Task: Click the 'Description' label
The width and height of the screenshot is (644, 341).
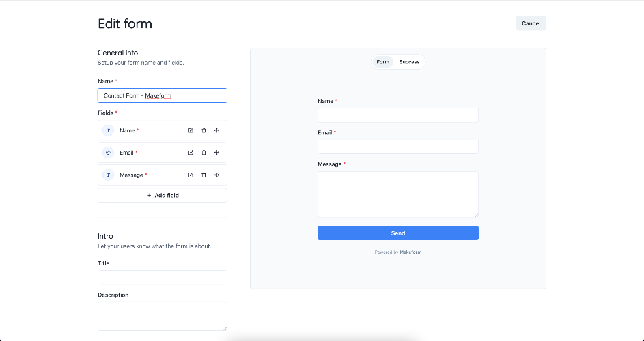Action: point(113,295)
